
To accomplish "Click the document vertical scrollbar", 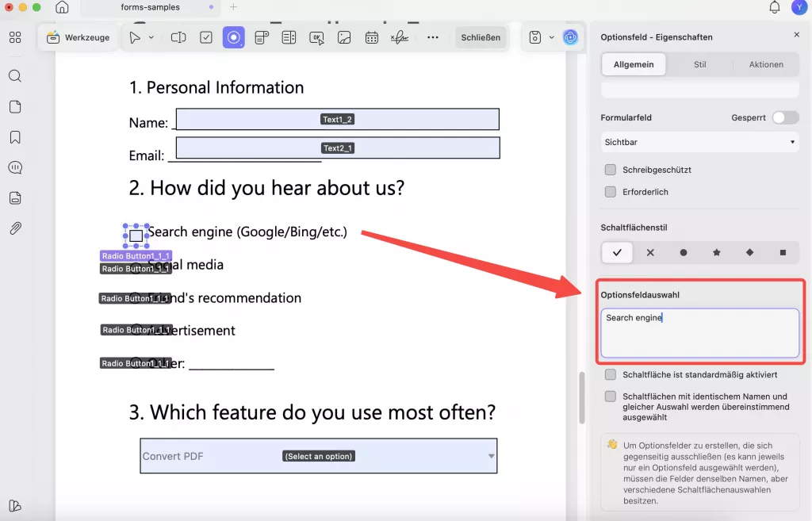I will (581, 398).
